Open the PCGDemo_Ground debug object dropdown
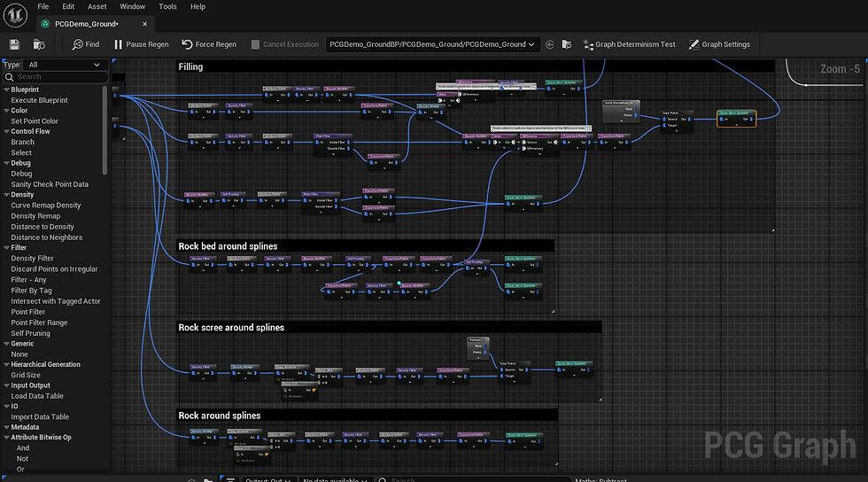 [x=433, y=44]
